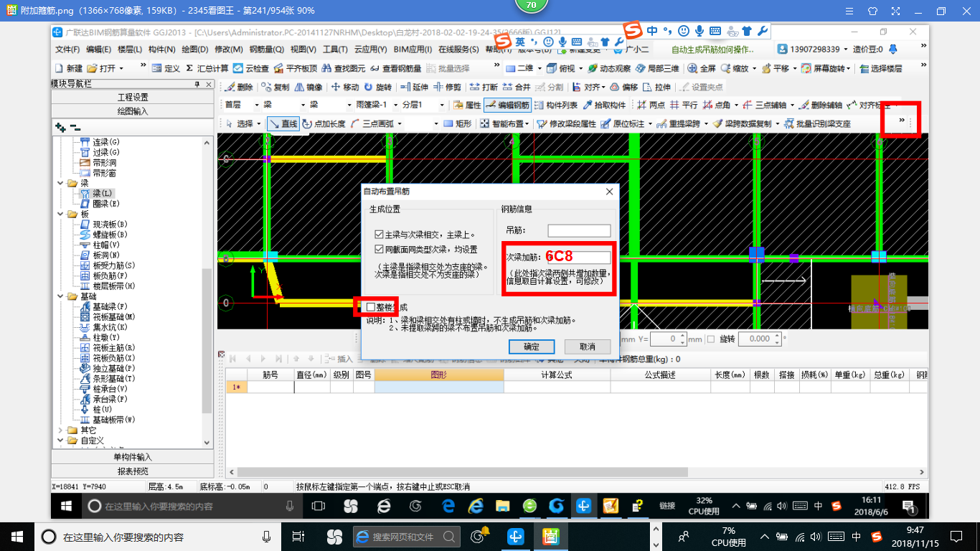Select the 合并 merge tool
The width and height of the screenshot is (980, 551).
click(x=517, y=87)
